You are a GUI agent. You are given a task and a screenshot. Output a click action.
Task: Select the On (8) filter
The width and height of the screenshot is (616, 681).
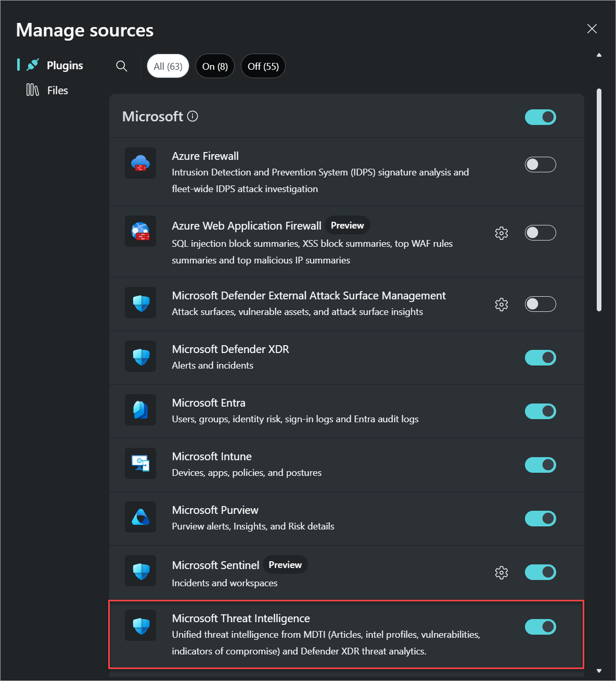[215, 66]
